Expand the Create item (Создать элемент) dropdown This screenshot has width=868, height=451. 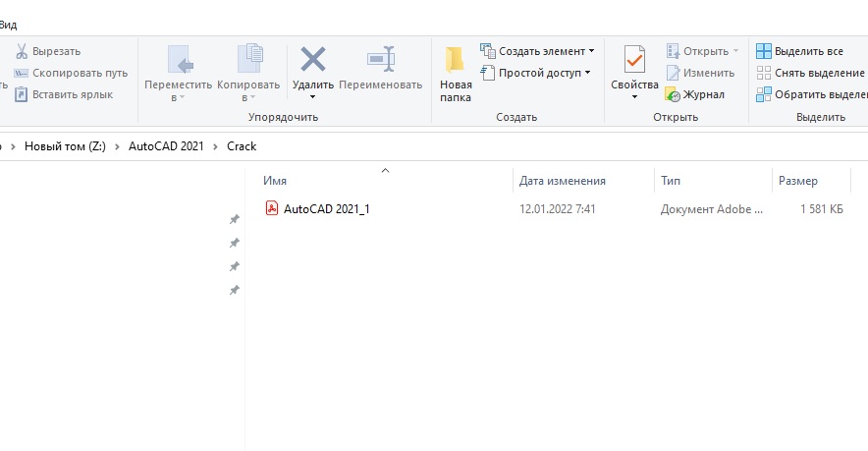[x=537, y=51]
